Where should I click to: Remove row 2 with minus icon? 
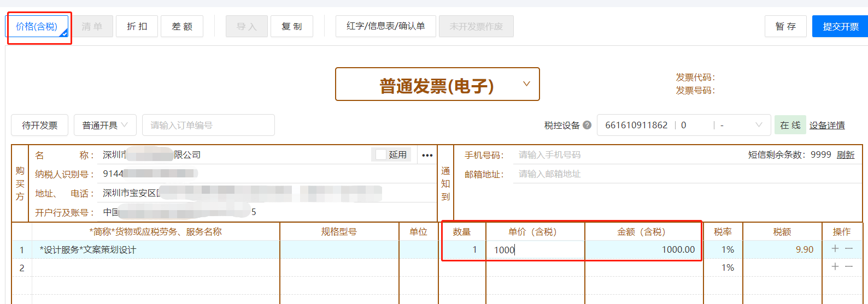pos(849,266)
